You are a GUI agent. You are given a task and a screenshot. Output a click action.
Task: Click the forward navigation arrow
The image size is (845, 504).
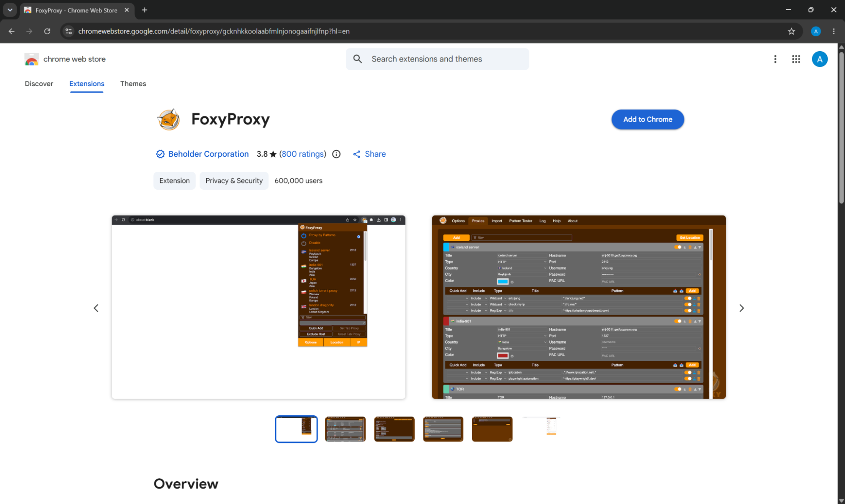point(29,31)
